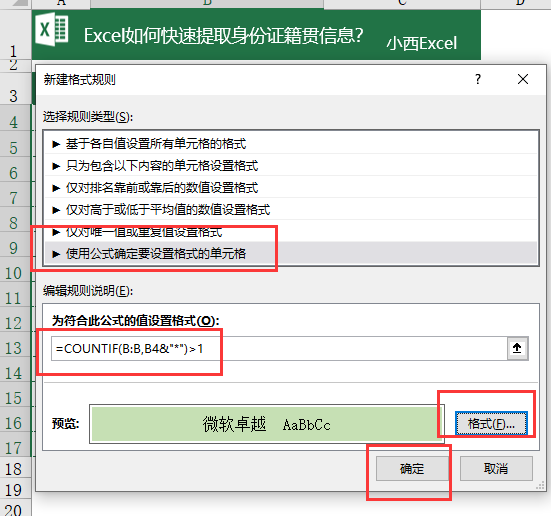Select rule type 只为包含以下内容的单元格设置格式

(x=291, y=166)
